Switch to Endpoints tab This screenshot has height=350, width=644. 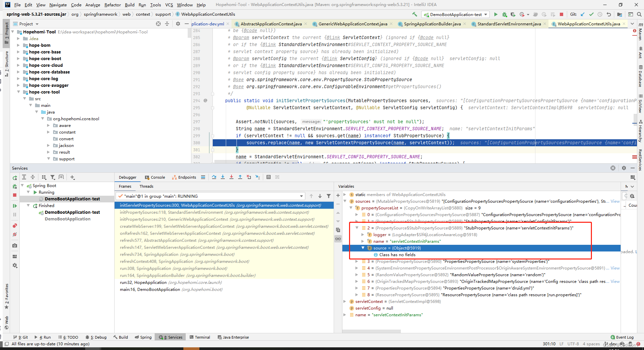[184, 177]
